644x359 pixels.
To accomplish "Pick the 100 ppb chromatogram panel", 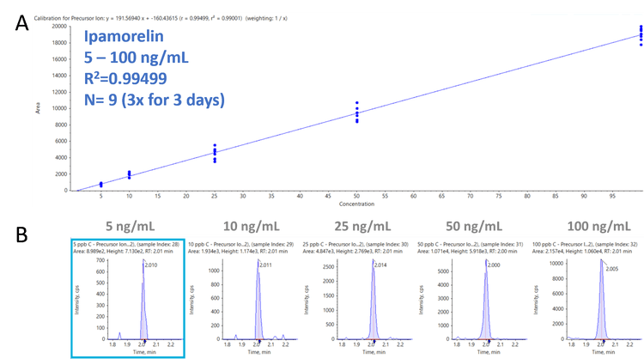I will click(x=584, y=296).
